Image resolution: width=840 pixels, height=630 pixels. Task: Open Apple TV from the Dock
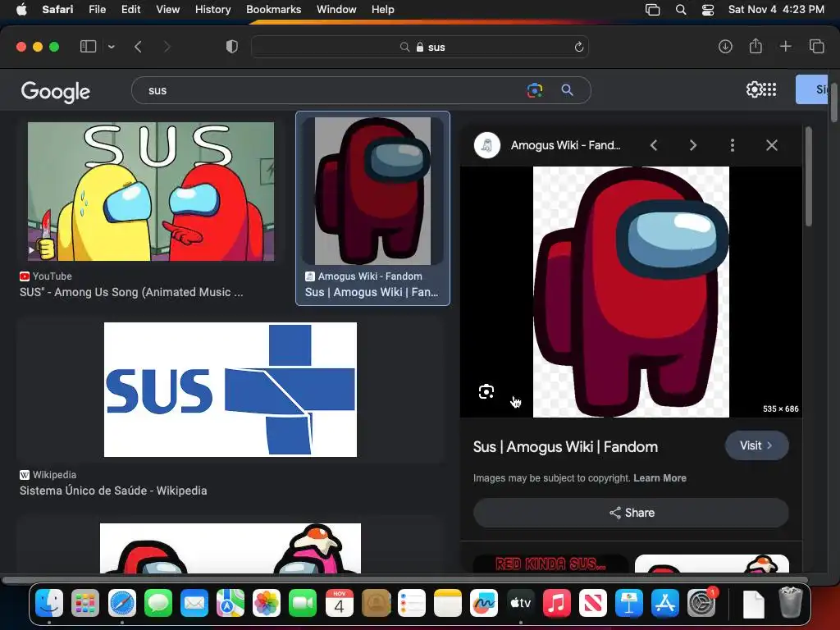pos(520,603)
